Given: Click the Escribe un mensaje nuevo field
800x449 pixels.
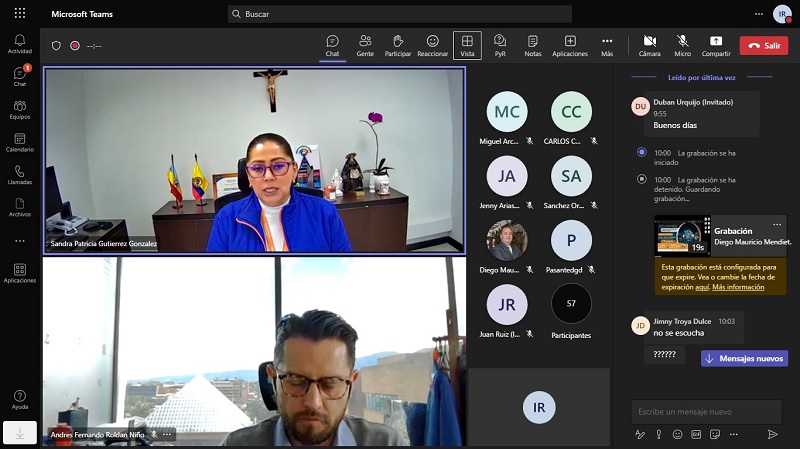Looking at the screenshot, I should click(707, 412).
